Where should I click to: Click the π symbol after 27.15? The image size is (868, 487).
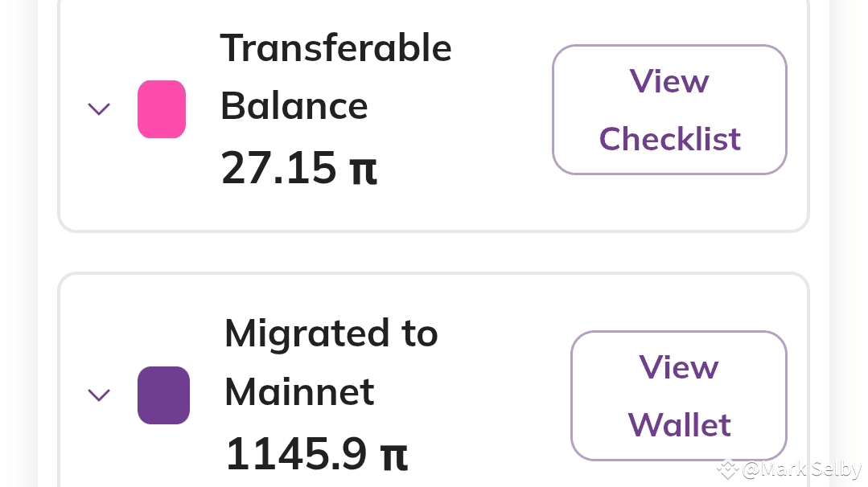[x=363, y=168]
